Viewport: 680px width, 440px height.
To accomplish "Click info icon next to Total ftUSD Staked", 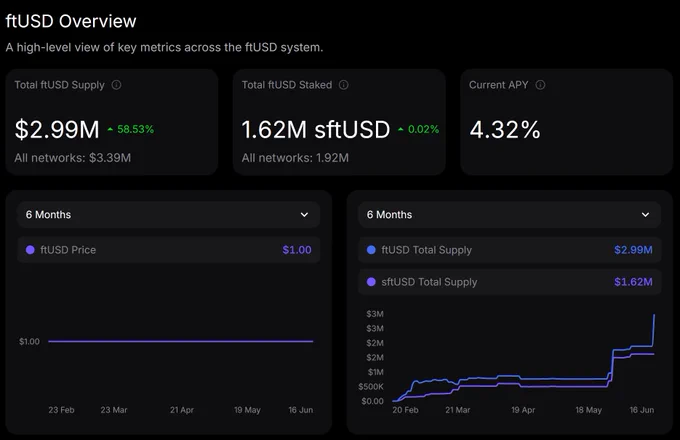I will tap(343, 85).
